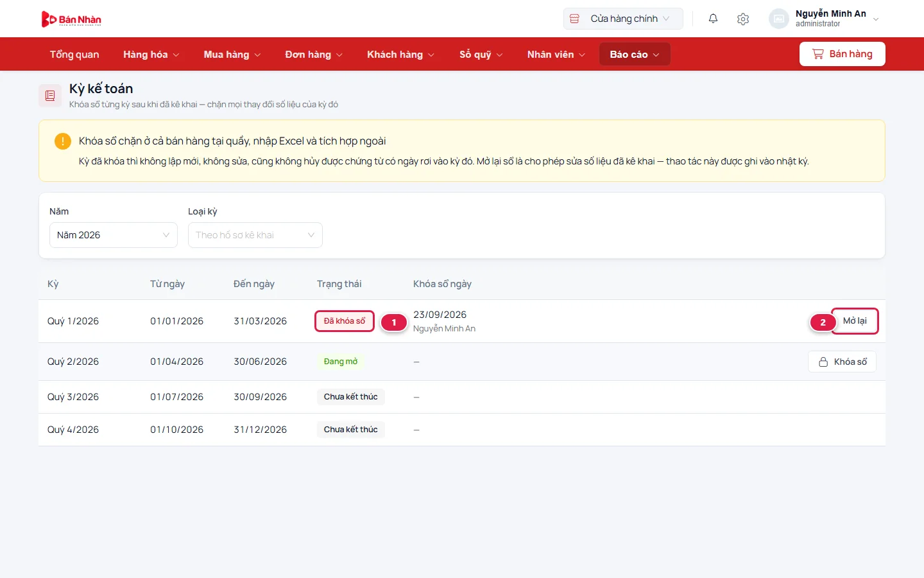The width and height of the screenshot is (924, 578).
Task: Open settings gear icon
Action: click(x=743, y=19)
